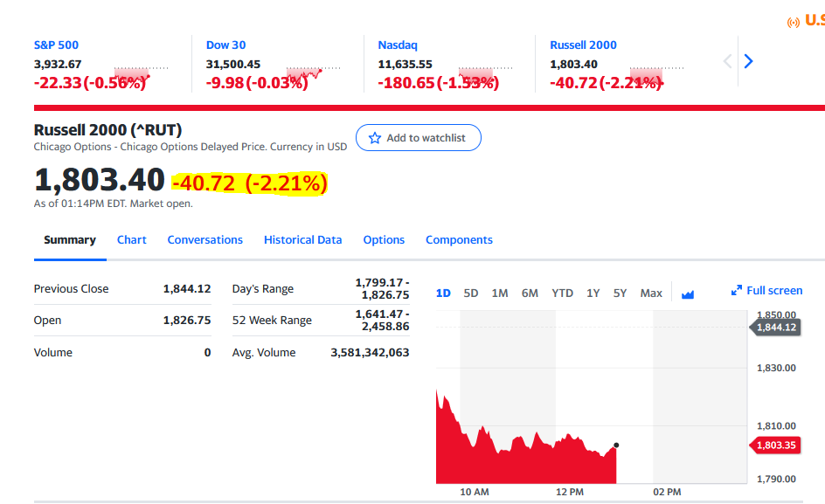Show previous market indices with left arrow
The width and height of the screenshot is (825, 504).
click(728, 61)
